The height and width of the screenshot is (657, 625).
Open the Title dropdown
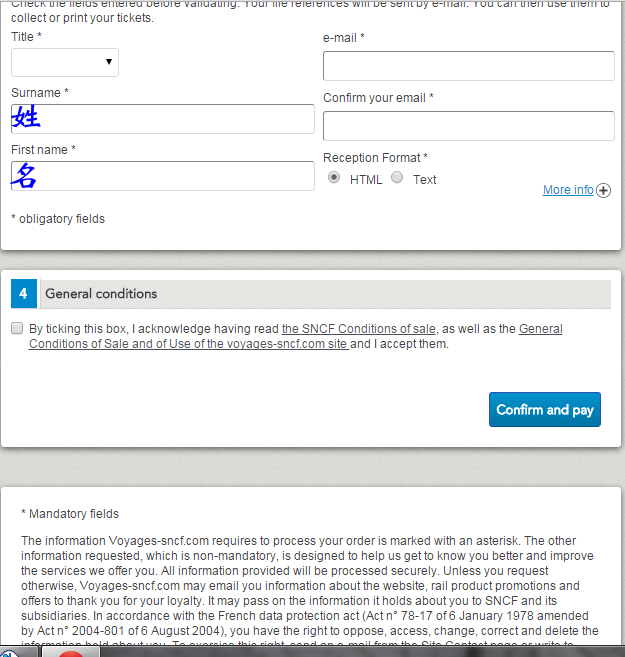[x=65, y=63]
